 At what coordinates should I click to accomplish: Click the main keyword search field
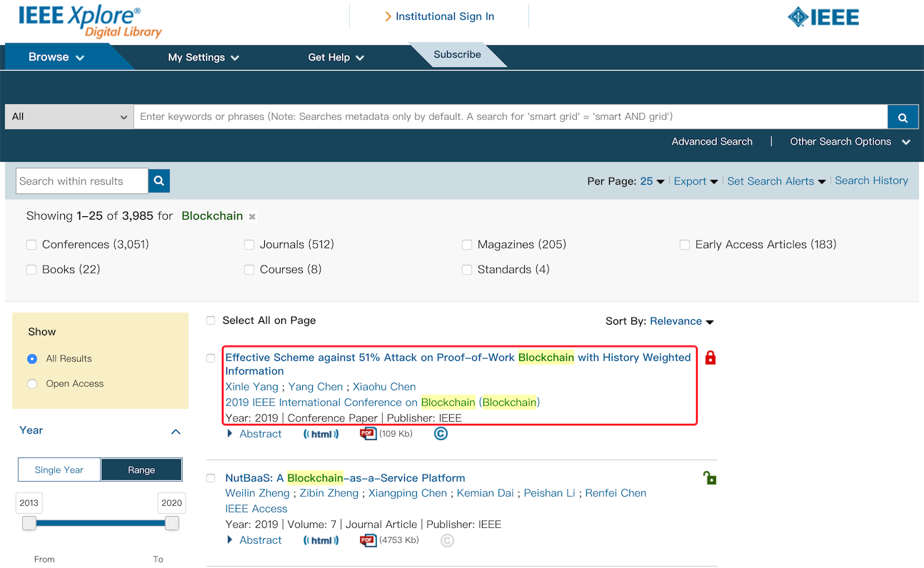[511, 117]
